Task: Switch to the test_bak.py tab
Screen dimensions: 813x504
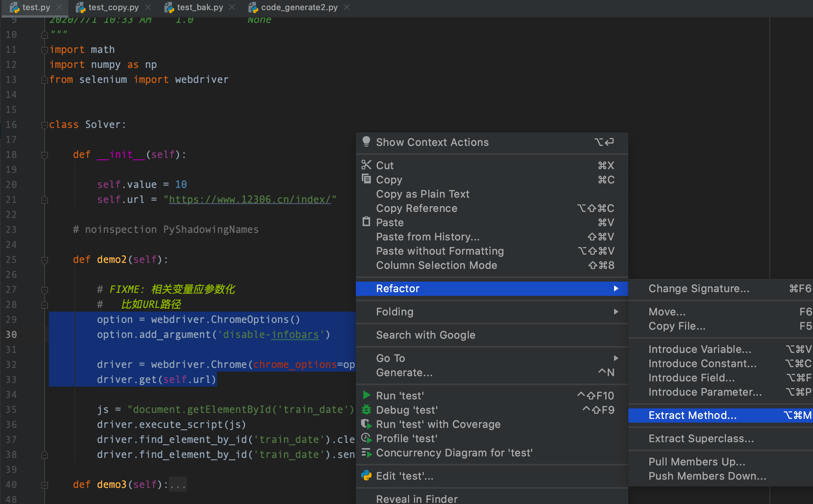Action: 200,7
